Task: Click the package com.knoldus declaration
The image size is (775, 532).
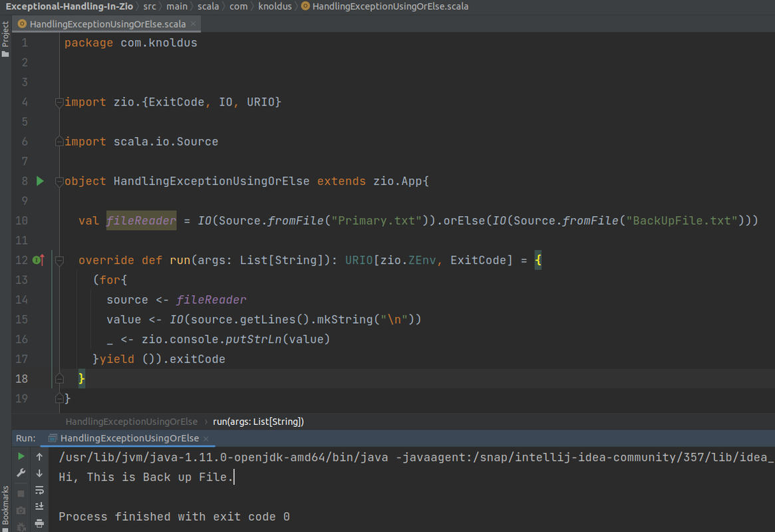Action: tap(130, 43)
